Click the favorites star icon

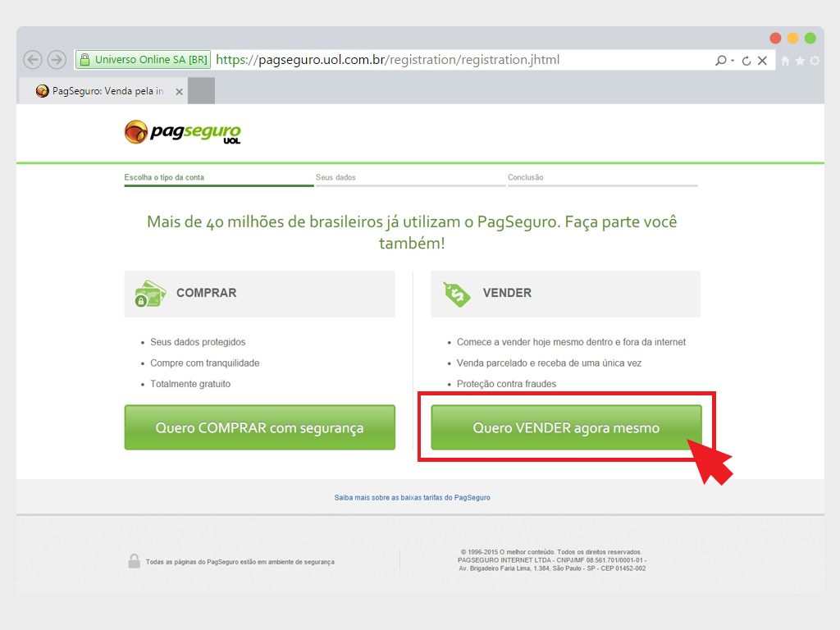[x=800, y=61]
